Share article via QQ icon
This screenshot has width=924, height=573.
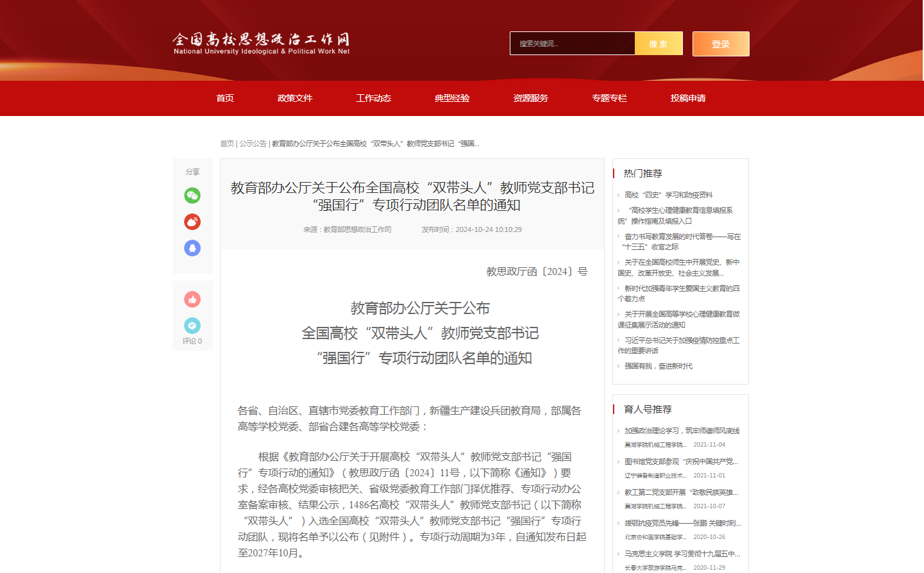192,248
